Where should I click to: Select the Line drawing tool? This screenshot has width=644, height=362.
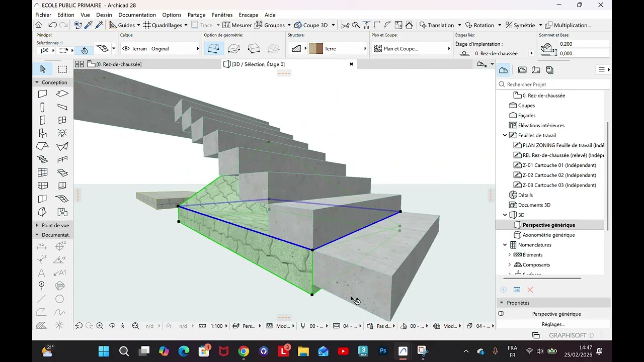tap(42, 299)
